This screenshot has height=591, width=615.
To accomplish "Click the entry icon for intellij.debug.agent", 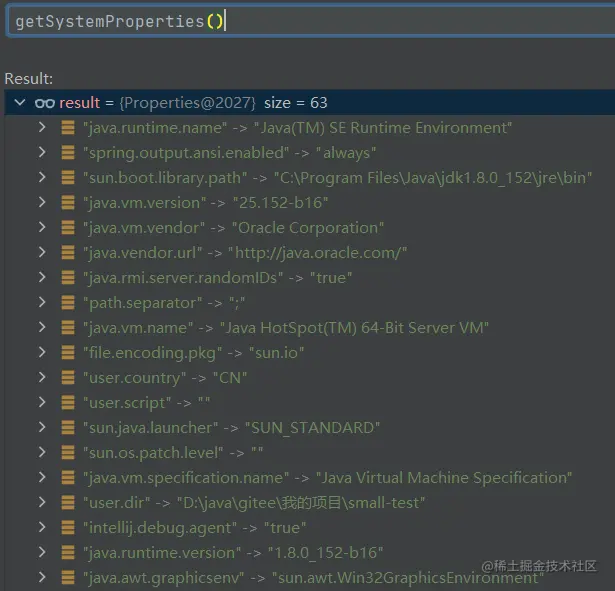I will pyautogui.click(x=68, y=528).
